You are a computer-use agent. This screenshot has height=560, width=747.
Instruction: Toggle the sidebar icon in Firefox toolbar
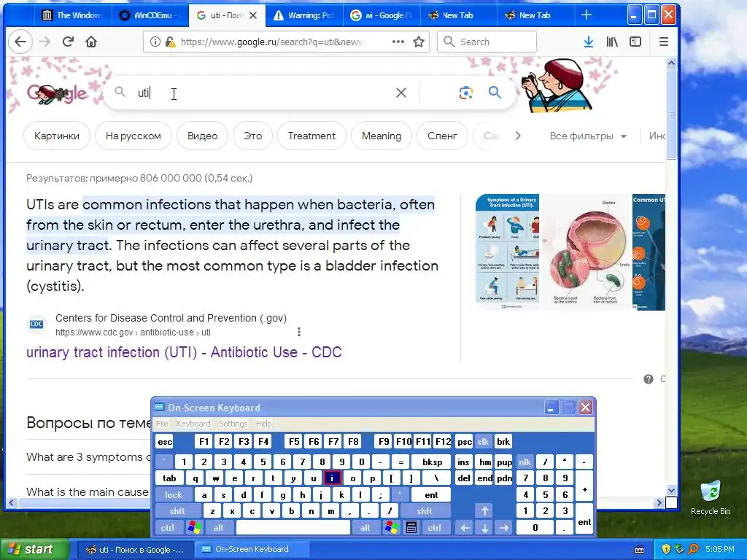(x=635, y=42)
